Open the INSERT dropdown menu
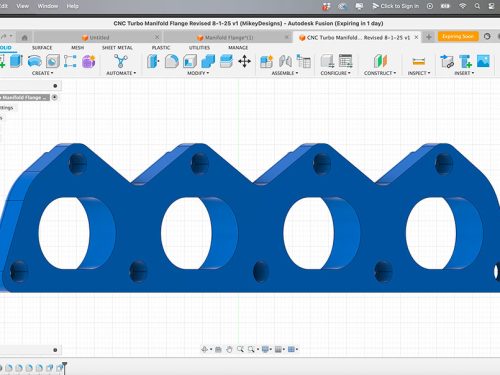Viewport: 500px width, 375px height. point(464,73)
